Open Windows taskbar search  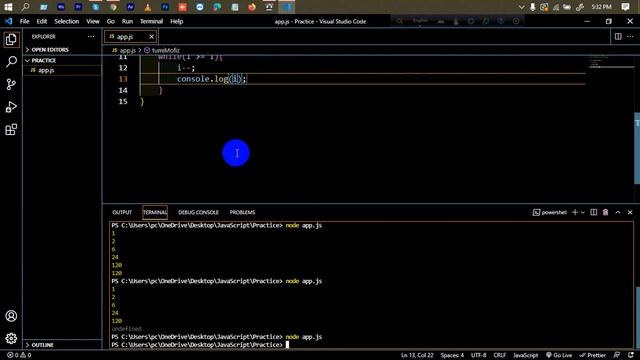pyautogui.click(x=25, y=7)
